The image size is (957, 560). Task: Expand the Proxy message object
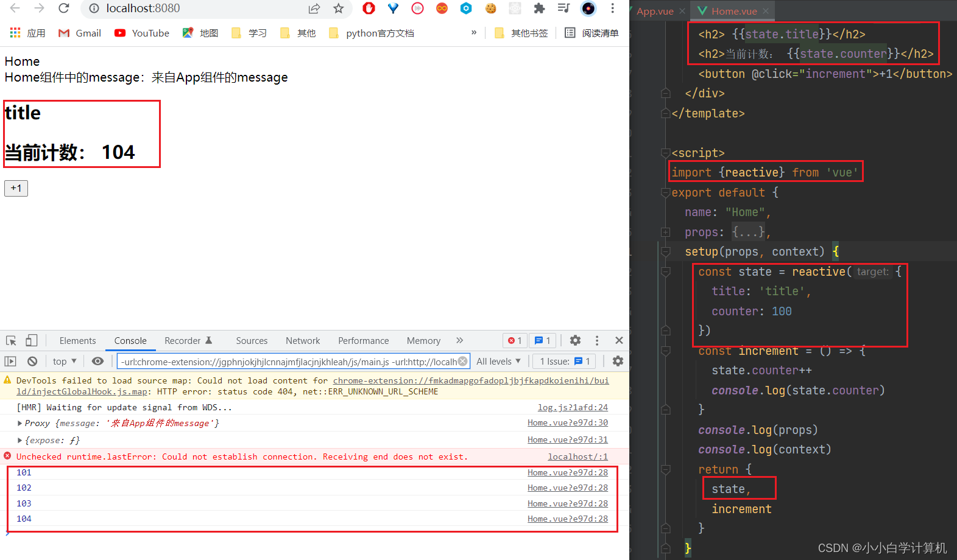(x=20, y=423)
